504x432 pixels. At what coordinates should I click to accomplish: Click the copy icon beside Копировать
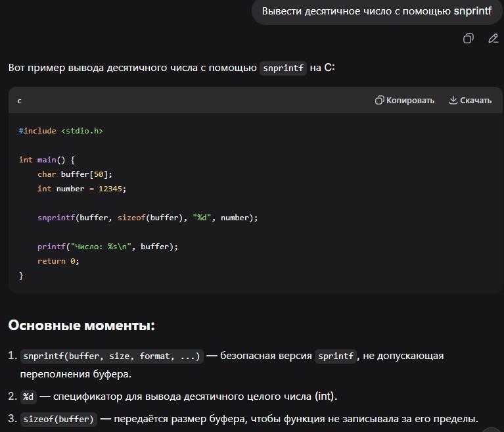click(x=379, y=101)
